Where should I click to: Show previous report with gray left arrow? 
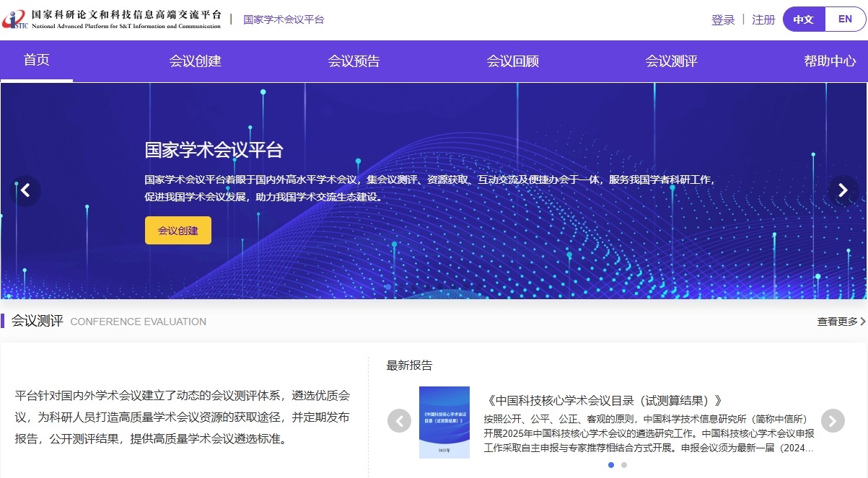(x=399, y=420)
